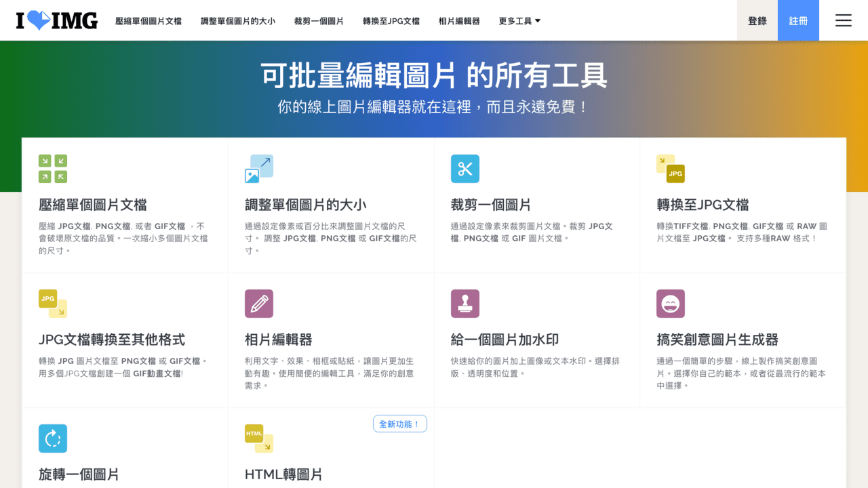Click the watermark stamp icon
This screenshot has height=488, width=868.
click(x=465, y=303)
